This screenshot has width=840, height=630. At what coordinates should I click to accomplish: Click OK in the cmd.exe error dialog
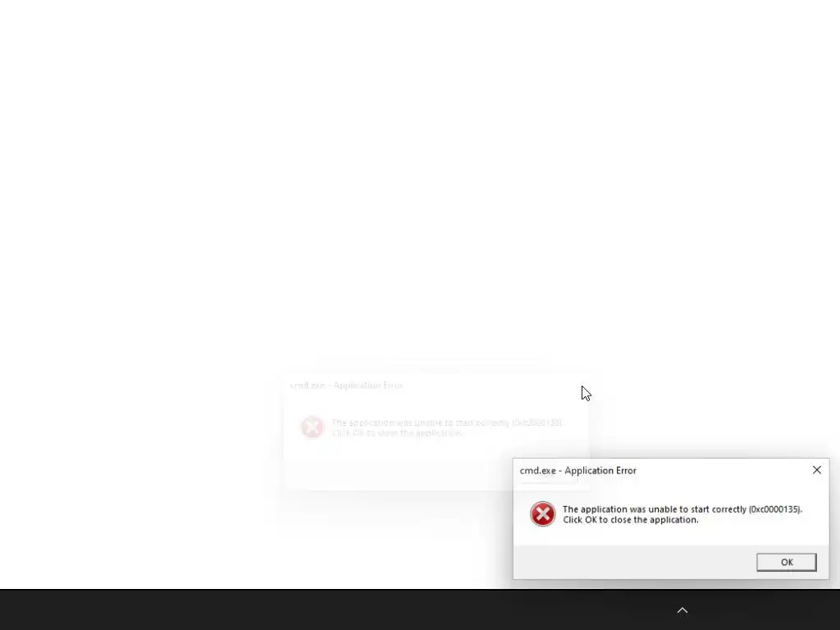[786, 562]
